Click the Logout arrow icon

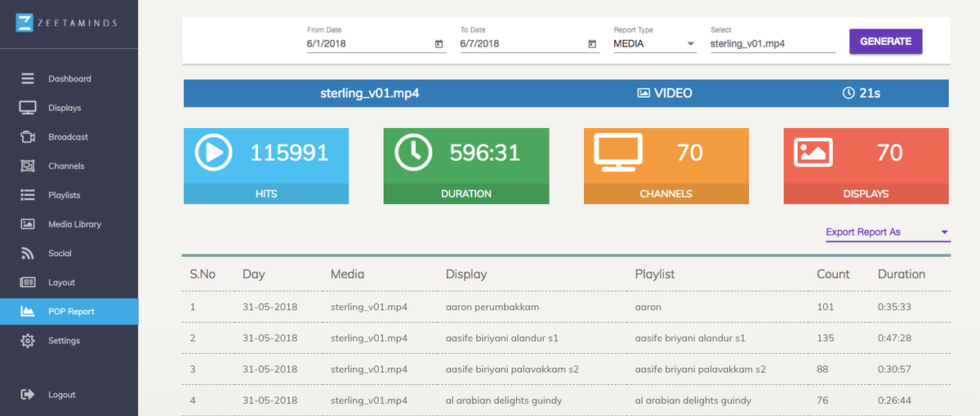coord(28,395)
